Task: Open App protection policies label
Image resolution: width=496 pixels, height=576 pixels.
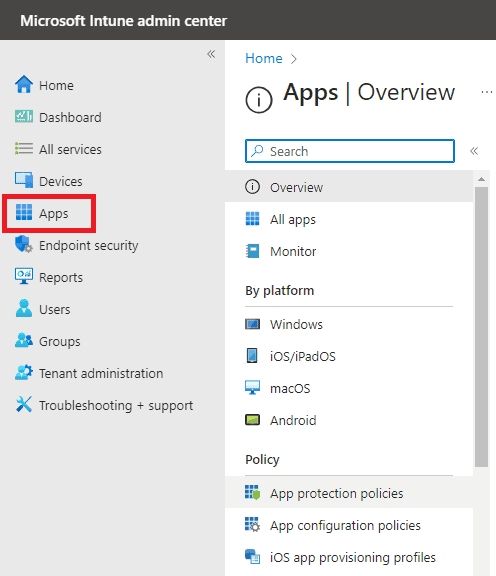Action: tap(337, 493)
